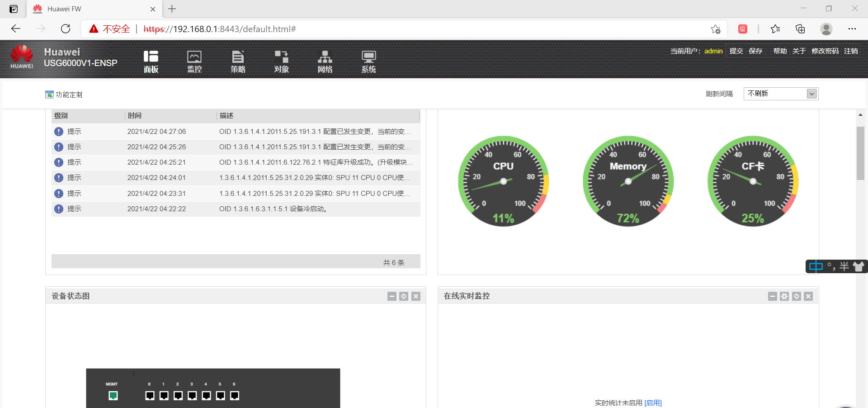Click the Memory usage gauge
Viewport: 868px width, 408px height.
[628, 181]
